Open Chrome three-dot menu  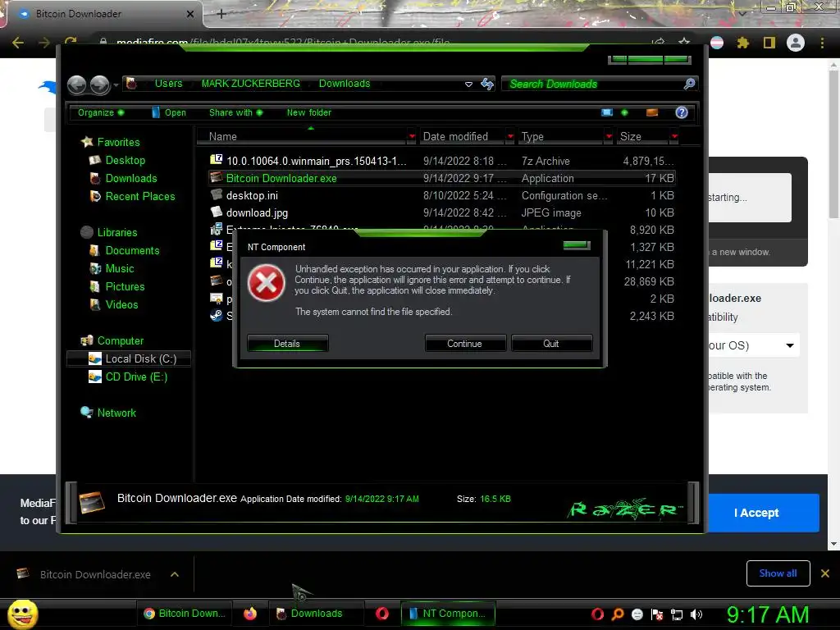tap(822, 43)
